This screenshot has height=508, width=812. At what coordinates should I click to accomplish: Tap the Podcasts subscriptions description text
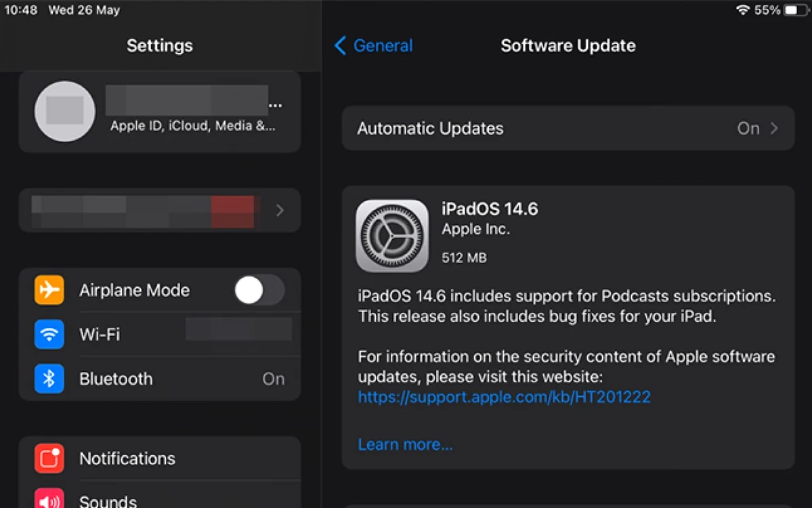[x=567, y=306]
